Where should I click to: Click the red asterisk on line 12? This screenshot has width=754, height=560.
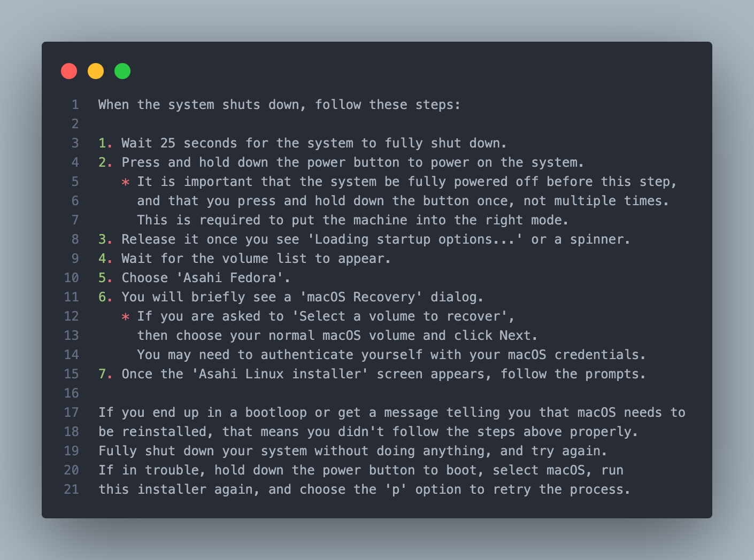pos(126,317)
